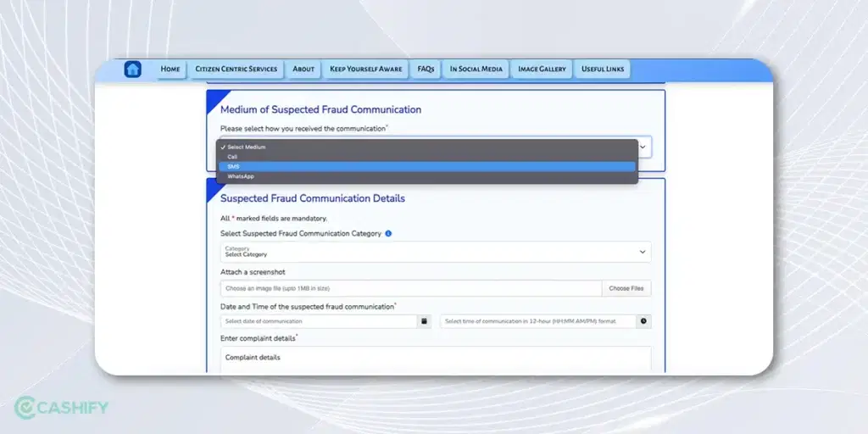Open the clock time picker icon
The height and width of the screenshot is (434, 868).
pyautogui.click(x=644, y=321)
